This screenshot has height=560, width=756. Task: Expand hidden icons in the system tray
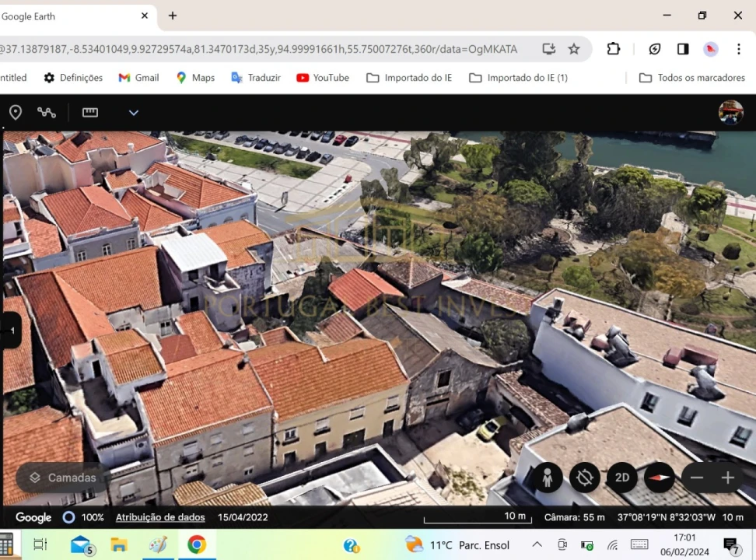(537, 544)
